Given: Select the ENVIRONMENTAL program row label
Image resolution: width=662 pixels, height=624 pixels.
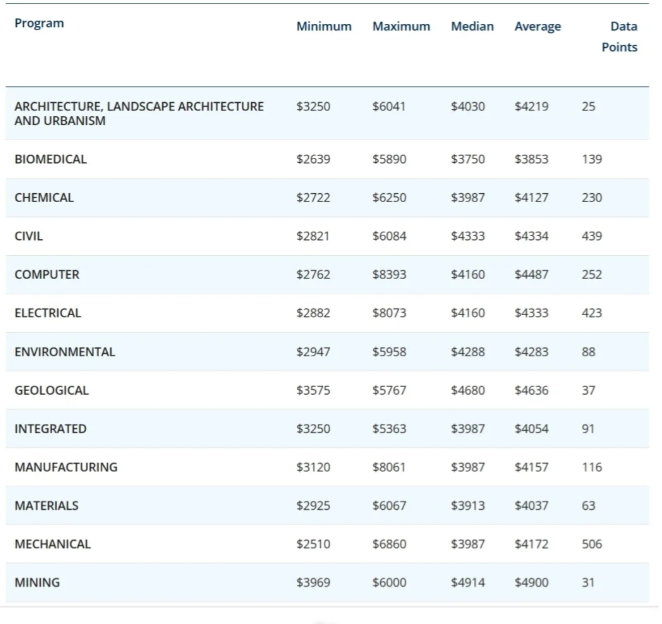Looking at the screenshot, I should [65, 352].
